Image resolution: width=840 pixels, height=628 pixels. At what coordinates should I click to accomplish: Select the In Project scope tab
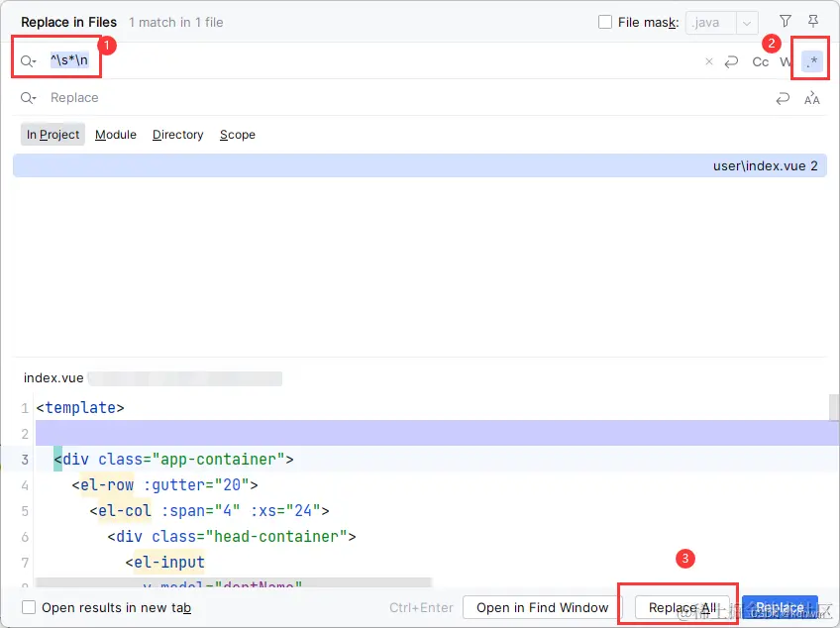coord(53,135)
